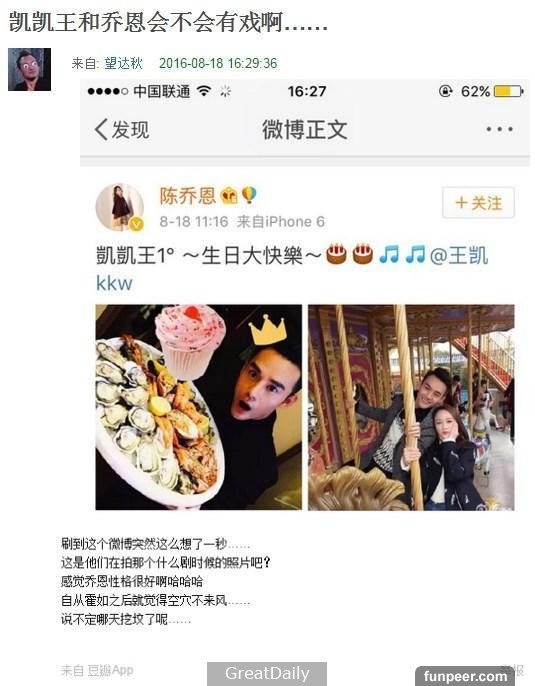This screenshot has width=535, height=686.
Task: Open the 望达秋 author profile link
Action: [x=124, y=63]
